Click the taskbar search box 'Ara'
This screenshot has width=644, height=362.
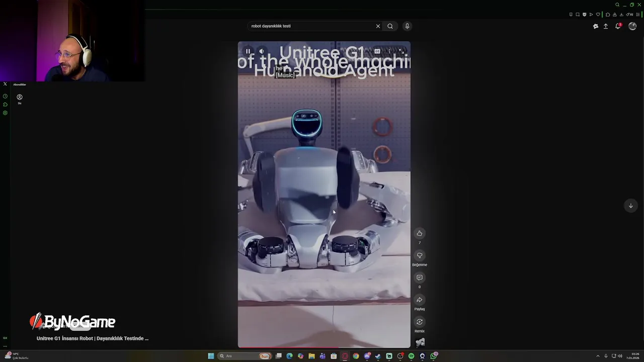tap(245, 356)
